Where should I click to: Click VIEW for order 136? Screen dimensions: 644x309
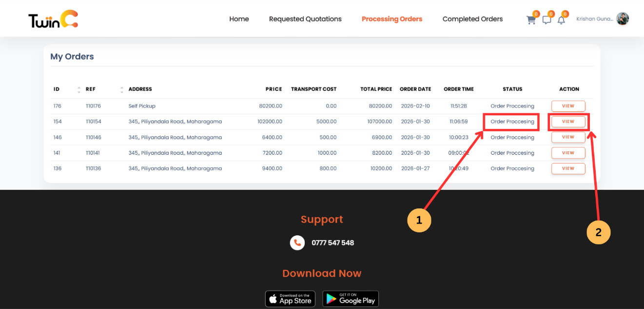568,168
